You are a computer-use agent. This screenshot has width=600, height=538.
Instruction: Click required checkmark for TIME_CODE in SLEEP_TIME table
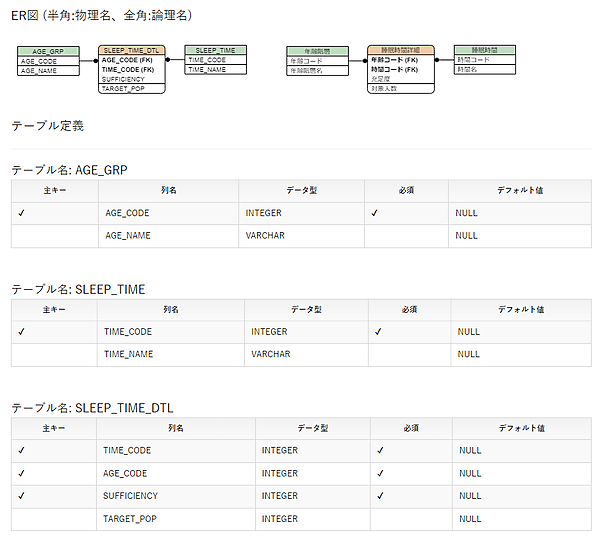pyautogui.click(x=380, y=331)
